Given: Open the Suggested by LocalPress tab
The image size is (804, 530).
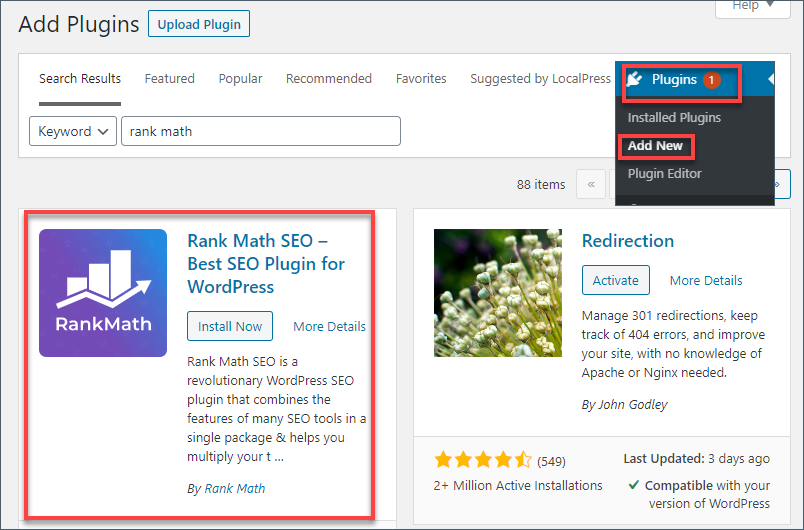Looking at the screenshot, I should coord(540,78).
